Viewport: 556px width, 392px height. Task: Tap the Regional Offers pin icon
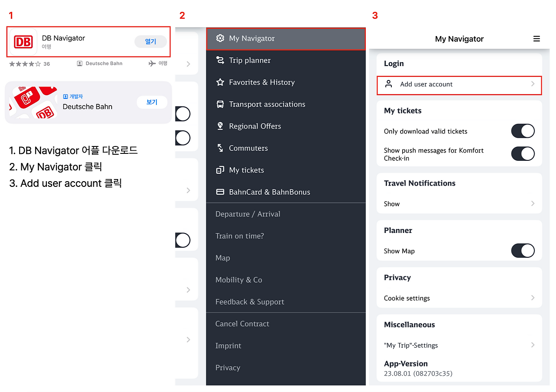(220, 126)
